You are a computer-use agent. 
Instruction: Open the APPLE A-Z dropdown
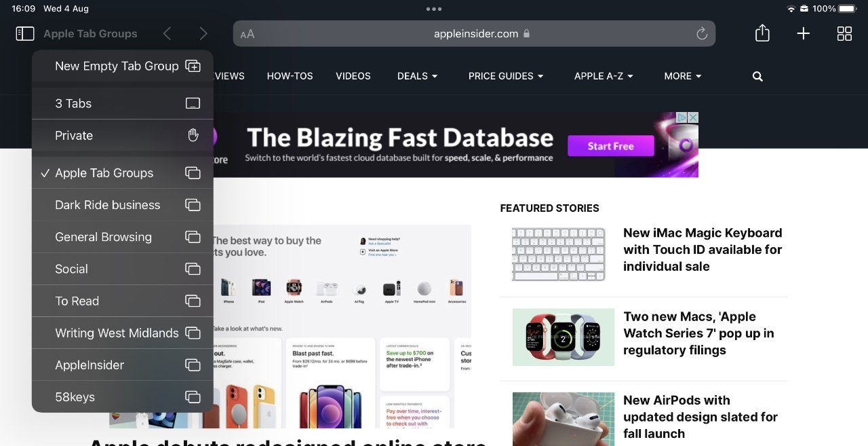604,76
